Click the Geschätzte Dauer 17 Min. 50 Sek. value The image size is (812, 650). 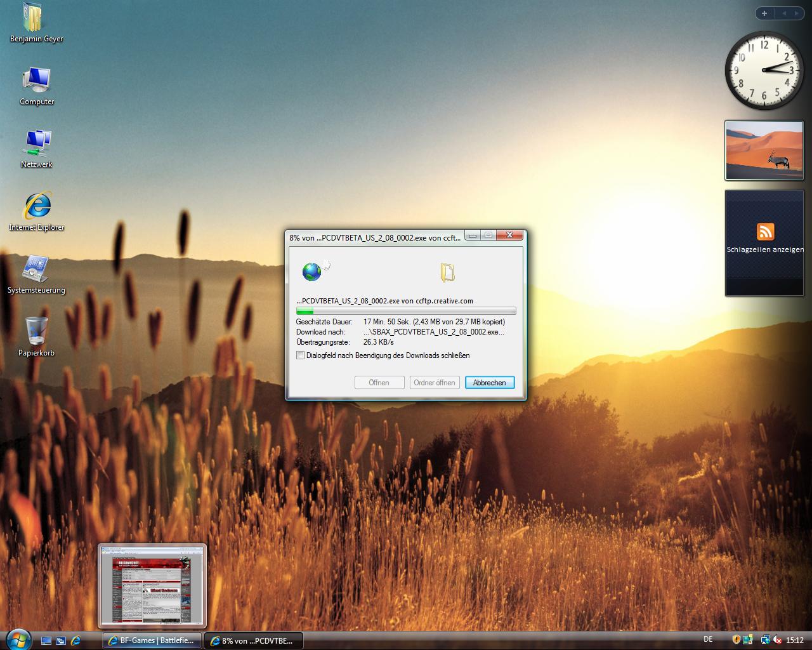tap(435, 322)
